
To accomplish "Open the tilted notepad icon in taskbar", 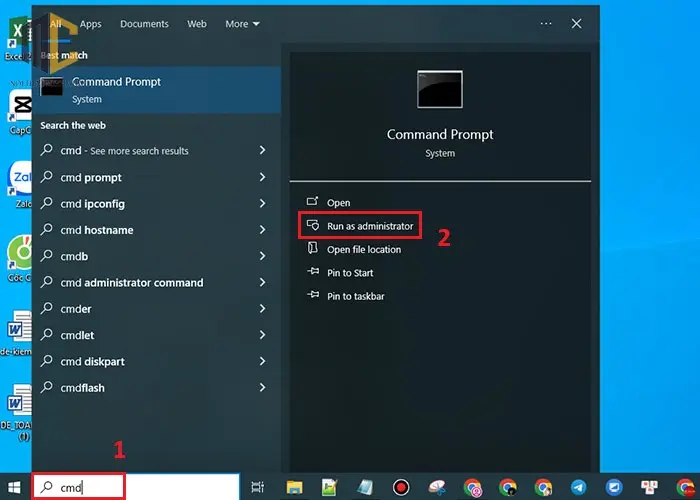I will click(365, 487).
